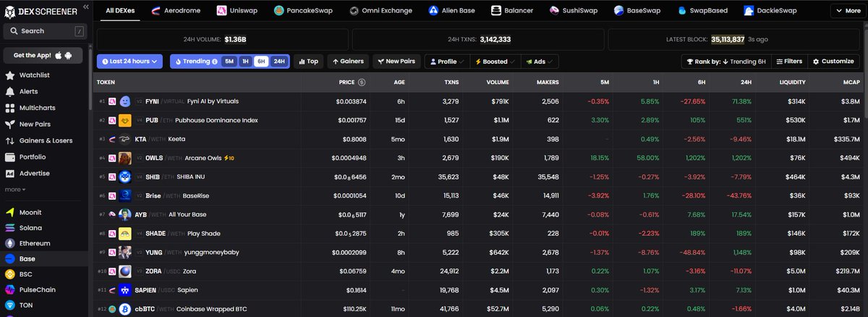Switch to the Alien Base tab
The height and width of the screenshot is (317, 868).
pos(454,11)
